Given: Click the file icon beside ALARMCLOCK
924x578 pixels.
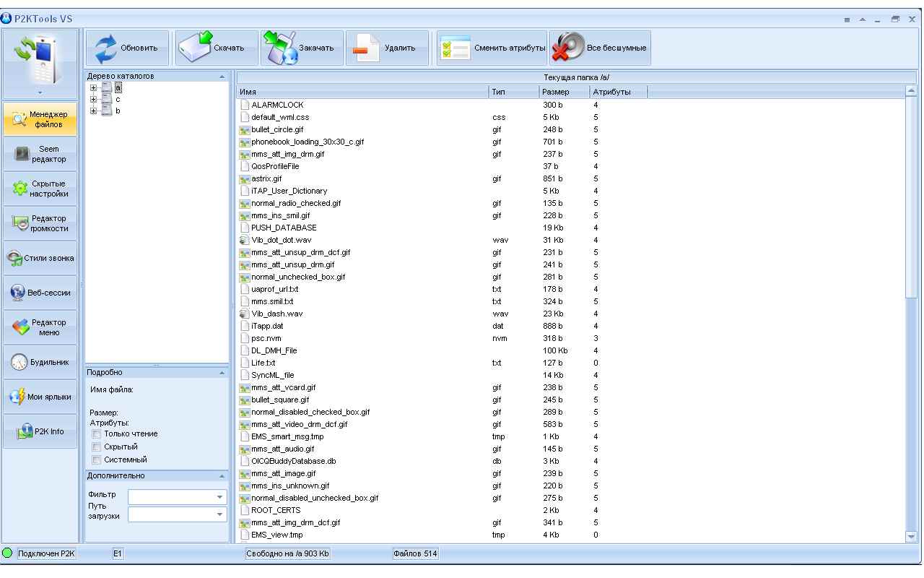Looking at the screenshot, I should point(245,105).
